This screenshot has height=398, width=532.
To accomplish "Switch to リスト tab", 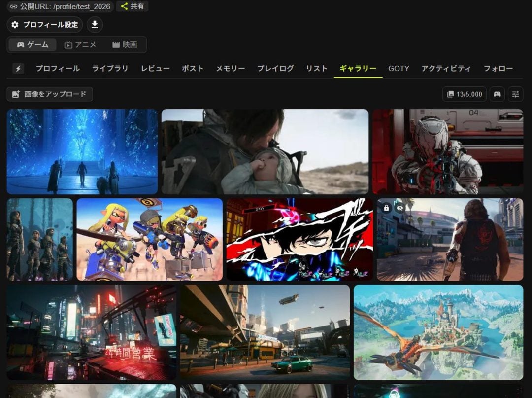I will [317, 68].
